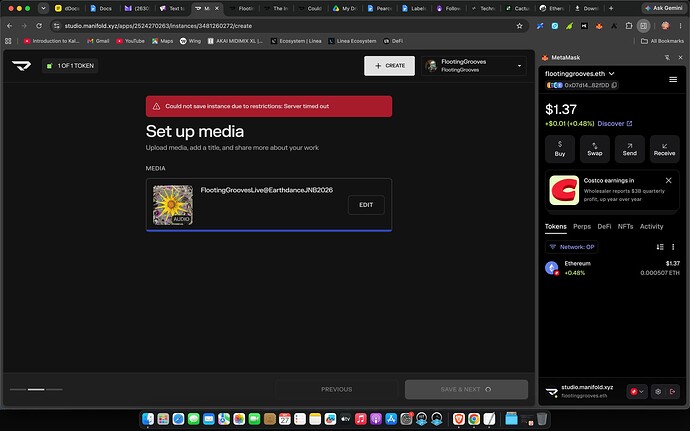Click the step indicator at bottom left
The height and width of the screenshot is (431, 690).
click(x=36, y=389)
